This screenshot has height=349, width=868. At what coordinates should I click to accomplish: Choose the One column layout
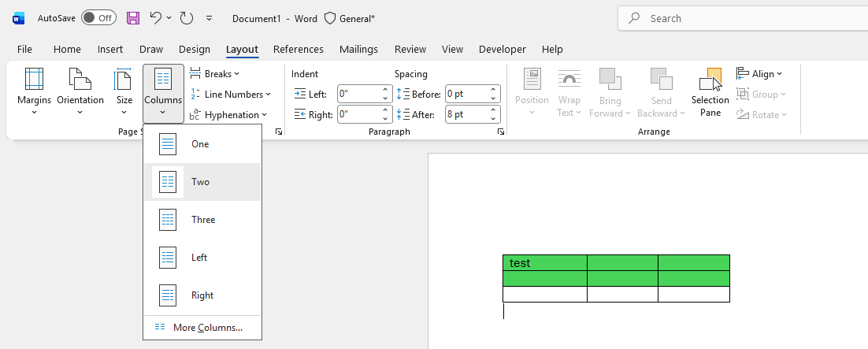click(x=202, y=144)
